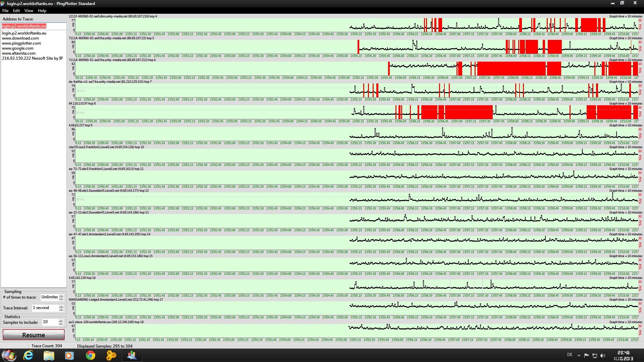Open the network connection tray icon
The width and height of the screenshot is (644, 362).
point(594,355)
